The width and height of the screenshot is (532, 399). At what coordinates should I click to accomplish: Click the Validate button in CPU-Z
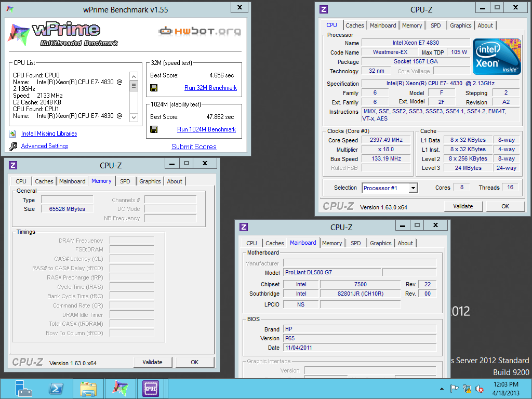(x=463, y=206)
